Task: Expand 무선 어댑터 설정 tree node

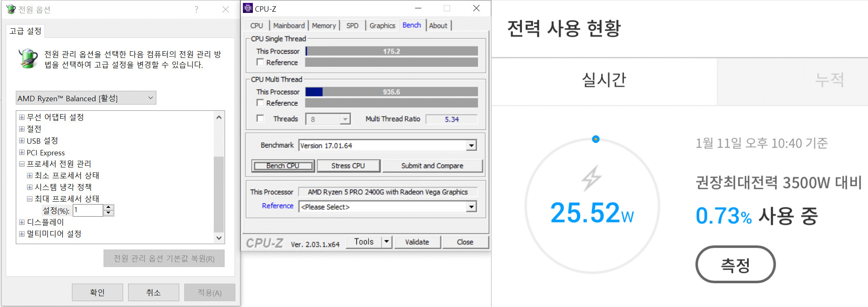Action: point(22,117)
